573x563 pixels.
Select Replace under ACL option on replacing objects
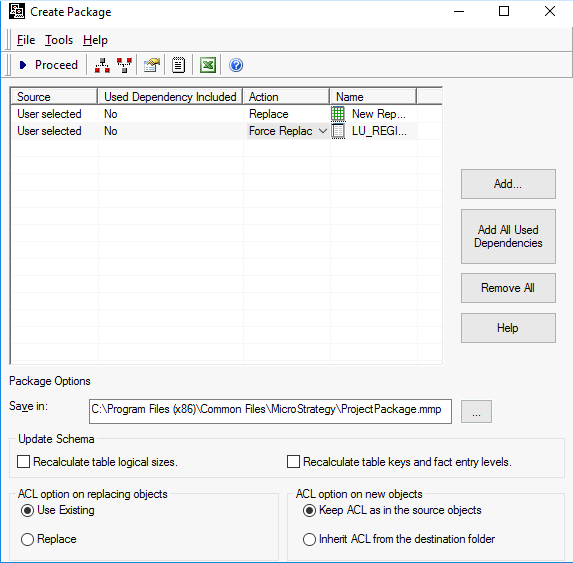point(27,539)
